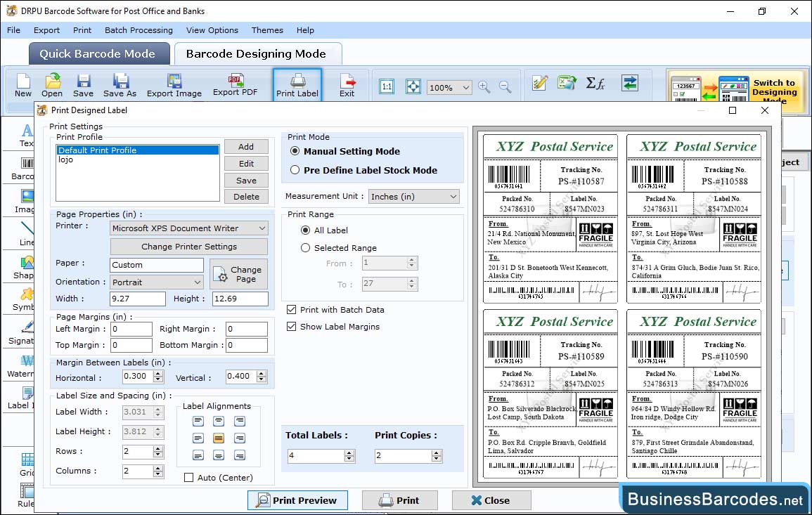Image resolution: width=812 pixels, height=515 pixels.
Task: Click Delete print profile button
Action: (x=246, y=197)
